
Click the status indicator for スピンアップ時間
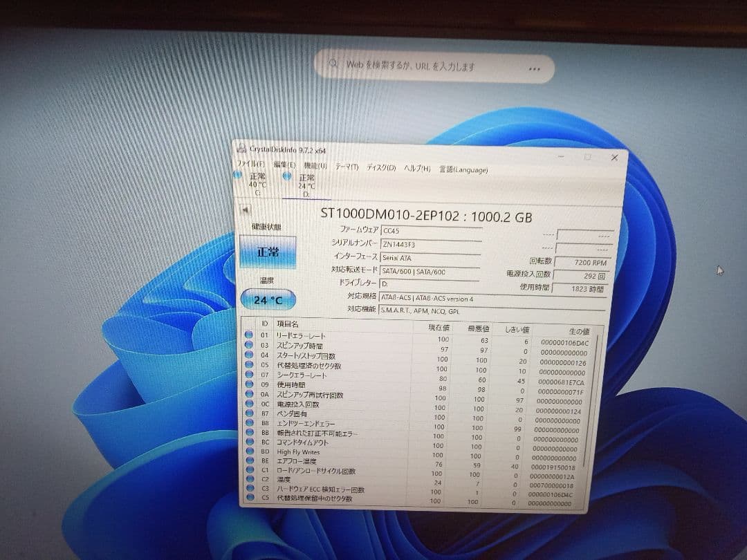(248, 345)
